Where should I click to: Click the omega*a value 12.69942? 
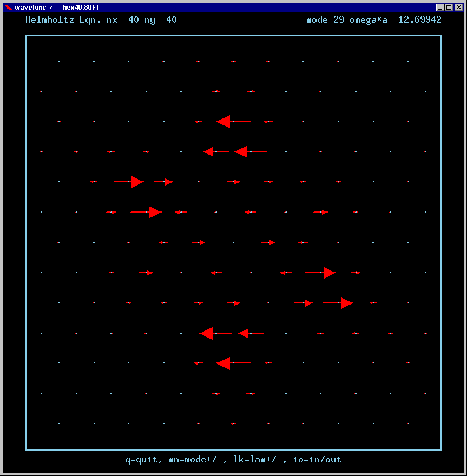click(x=419, y=20)
